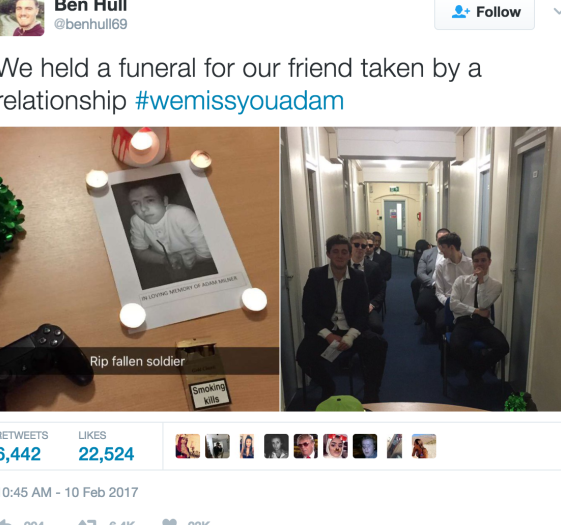Click the #wemissyouadam hashtag
The image size is (561, 525).
(x=239, y=101)
